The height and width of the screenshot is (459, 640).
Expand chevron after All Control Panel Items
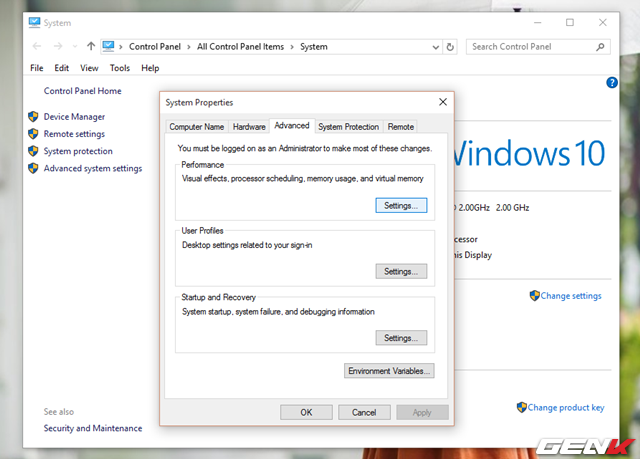(292, 47)
